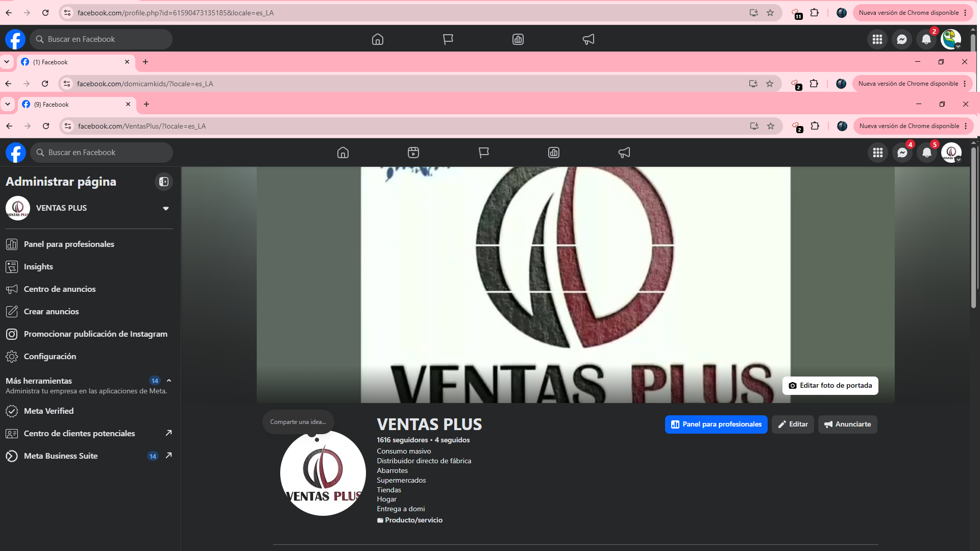The height and width of the screenshot is (551, 980).
Task: Open Meta Business Suite
Action: point(89,456)
